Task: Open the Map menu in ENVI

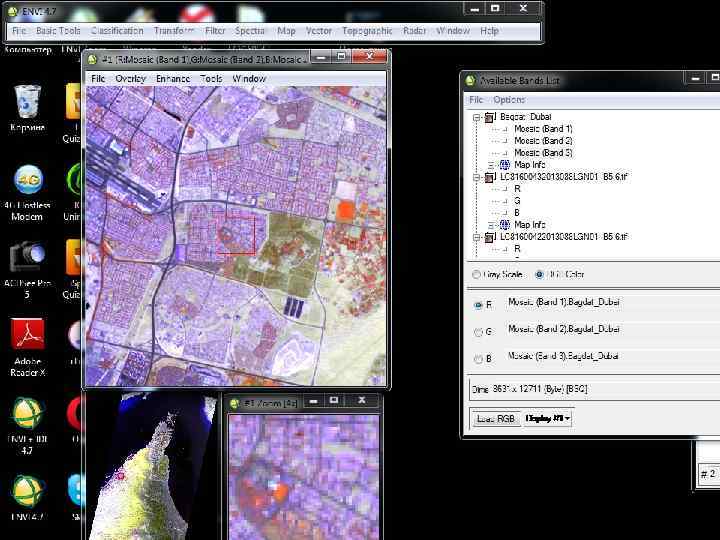Action: point(286,31)
